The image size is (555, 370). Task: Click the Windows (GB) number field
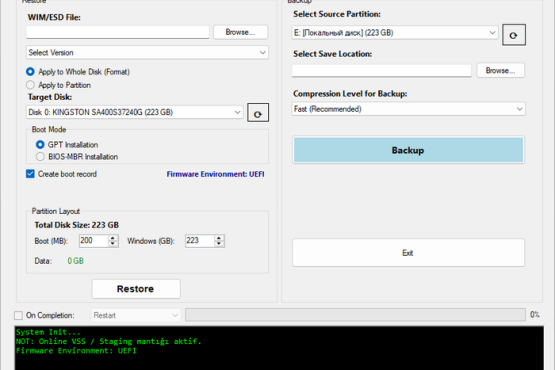pyautogui.click(x=200, y=241)
